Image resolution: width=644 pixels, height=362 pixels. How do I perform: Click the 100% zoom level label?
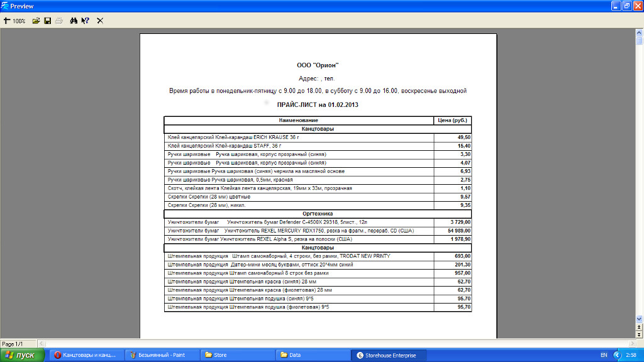(x=19, y=21)
